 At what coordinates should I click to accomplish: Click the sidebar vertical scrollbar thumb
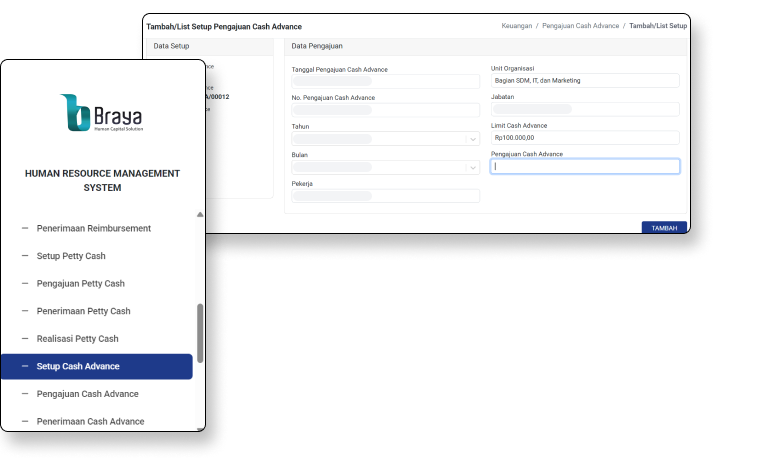tap(200, 332)
